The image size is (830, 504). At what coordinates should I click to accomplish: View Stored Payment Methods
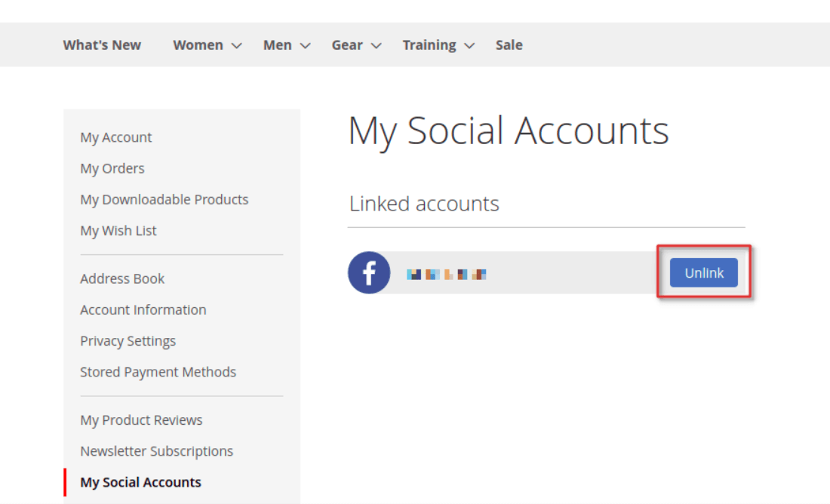tap(158, 372)
